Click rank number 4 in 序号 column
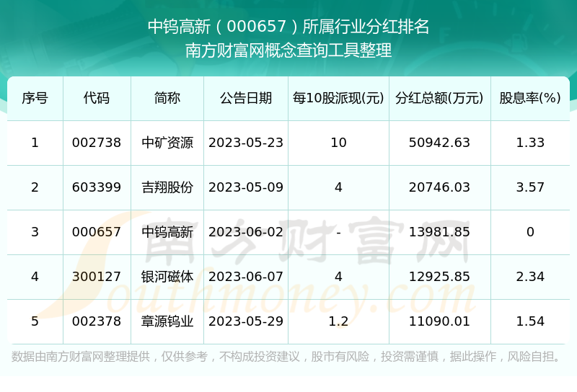Screen dimensions: 577x392 pos(35,277)
